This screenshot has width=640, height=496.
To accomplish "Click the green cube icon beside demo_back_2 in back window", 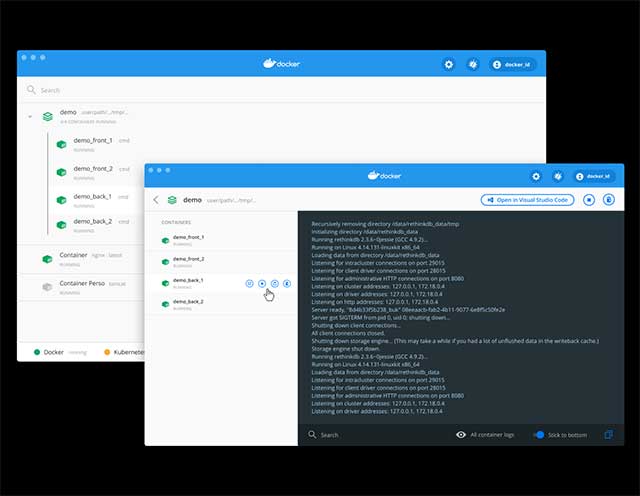I will click(x=61, y=225).
